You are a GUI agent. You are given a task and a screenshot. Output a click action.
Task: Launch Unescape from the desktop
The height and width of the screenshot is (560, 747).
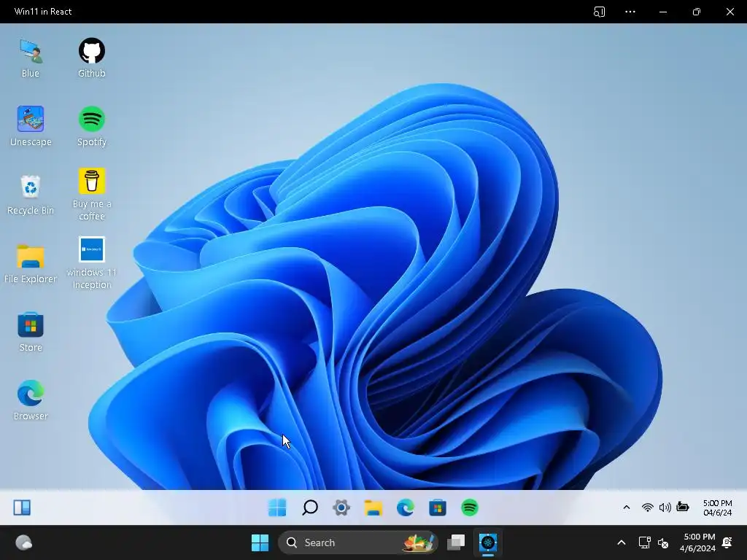[x=31, y=126]
